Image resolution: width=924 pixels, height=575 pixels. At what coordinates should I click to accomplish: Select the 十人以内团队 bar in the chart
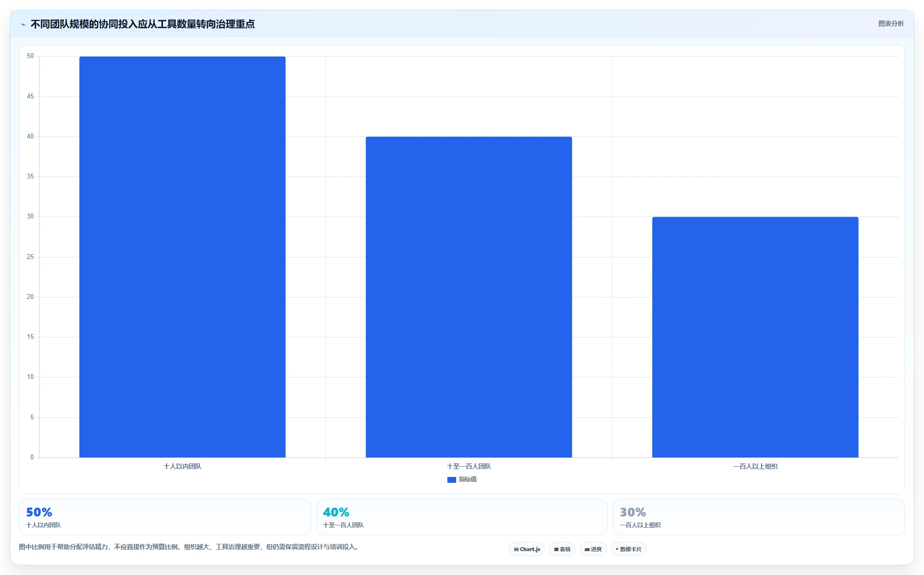(182, 257)
